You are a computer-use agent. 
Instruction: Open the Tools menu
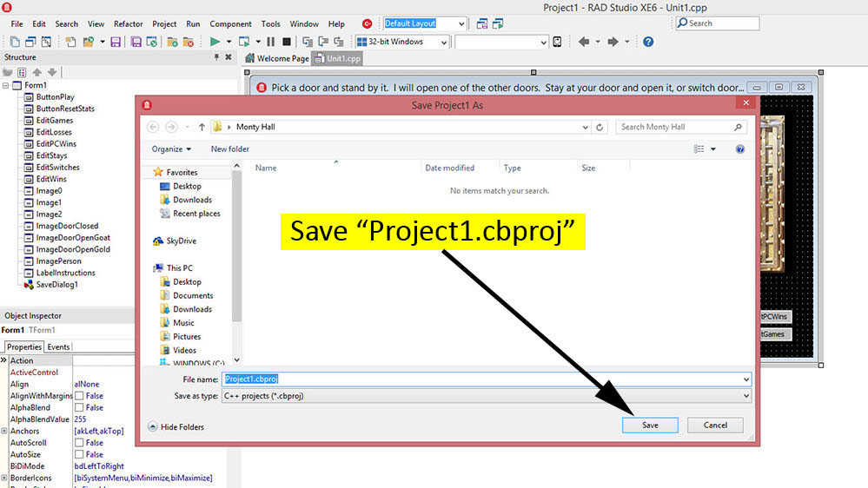click(x=271, y=23)
